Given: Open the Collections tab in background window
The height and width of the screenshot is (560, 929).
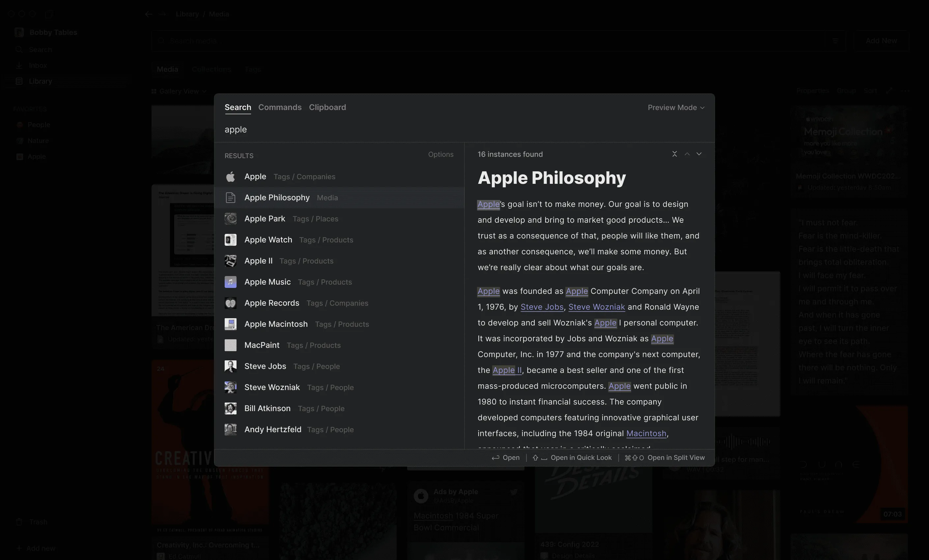Looking at the screenshot, I should [211, 70].
